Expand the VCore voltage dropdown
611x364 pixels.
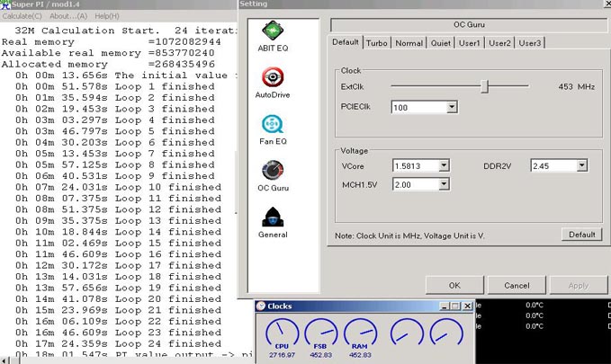pos(444,165)
